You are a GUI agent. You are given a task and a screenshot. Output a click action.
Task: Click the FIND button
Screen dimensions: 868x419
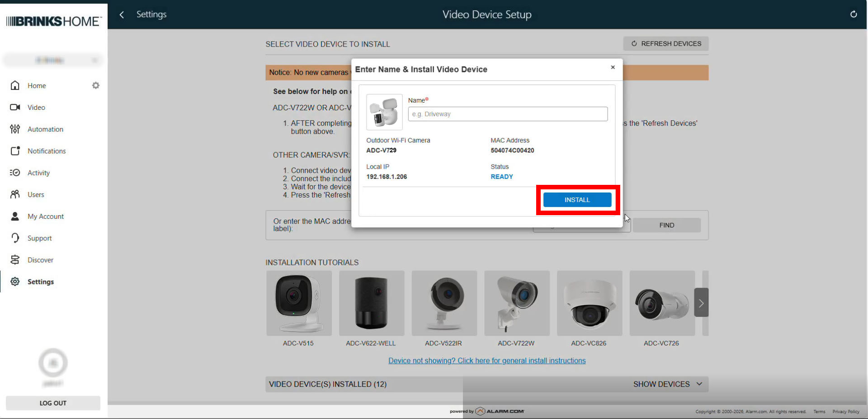(x=667, y=225)
